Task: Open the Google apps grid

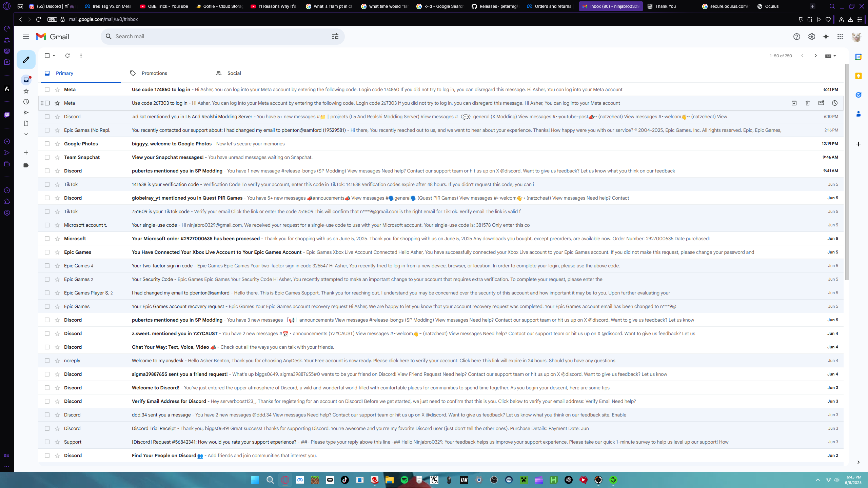Action: pyautogui.click(x=840, y=37)
